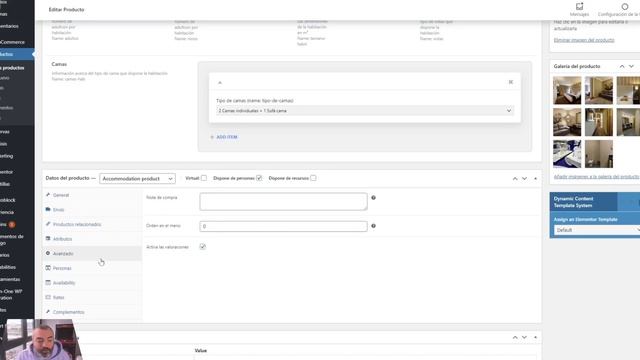Uncheck Dispone de personas checkbox
This screenshot has width=640, height=360.
259,178
